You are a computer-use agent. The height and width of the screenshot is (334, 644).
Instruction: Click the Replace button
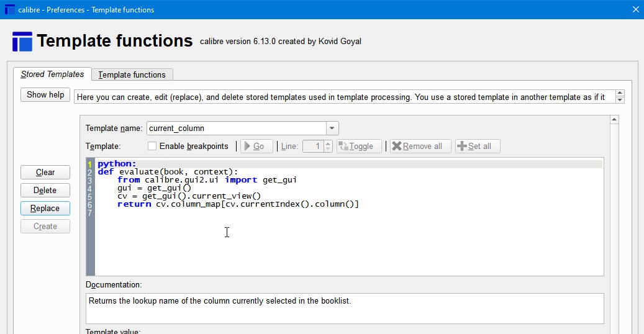tap(45, 209)
